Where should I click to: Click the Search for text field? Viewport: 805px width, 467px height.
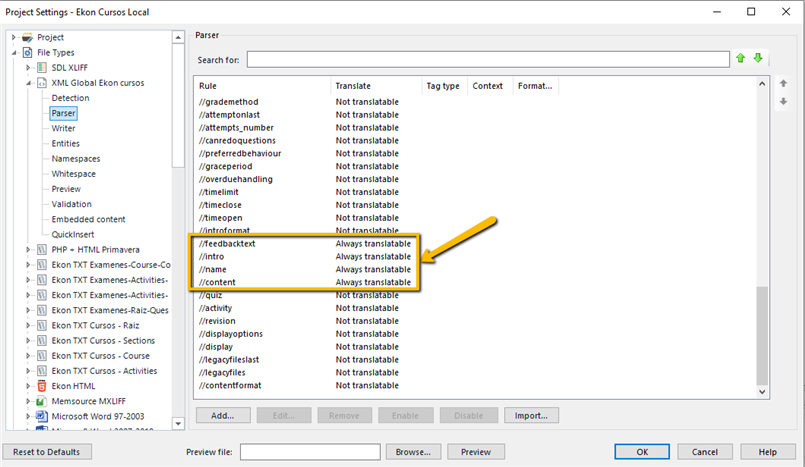(x=488, y=60)
